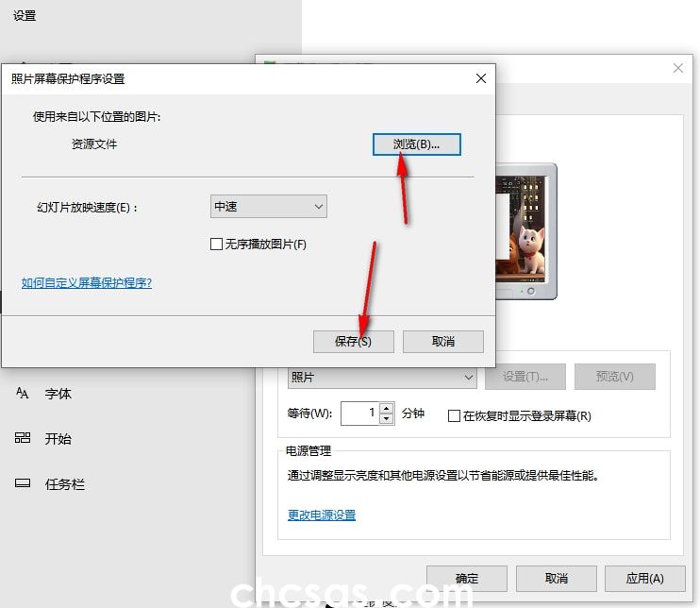This screenshot has height=608, width=700.
Task: Enable the 无序播放图片(F) checkbox
Action: tap(216, 244)
